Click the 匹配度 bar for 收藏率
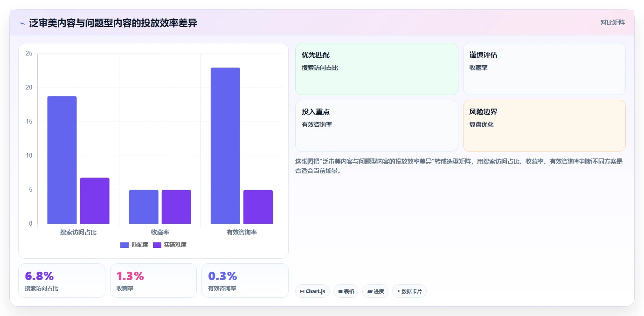This screenshot has width=644, height=316. pos(144,206)
